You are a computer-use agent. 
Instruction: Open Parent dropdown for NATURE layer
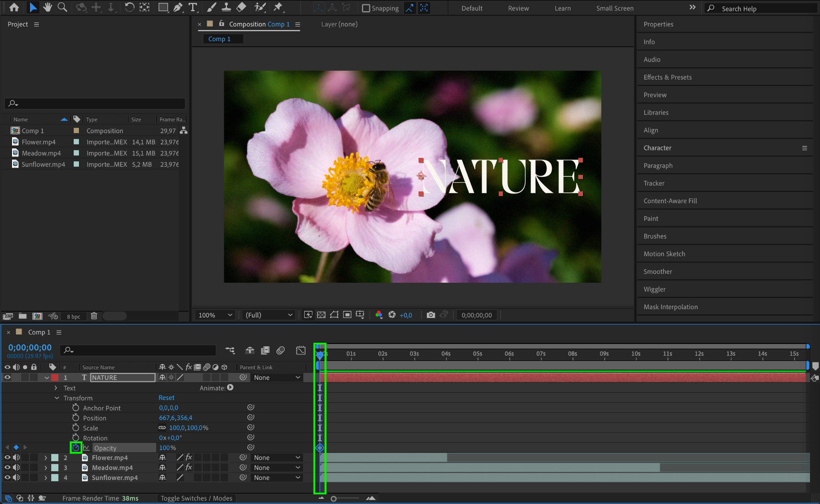click(x=277, y=378)
